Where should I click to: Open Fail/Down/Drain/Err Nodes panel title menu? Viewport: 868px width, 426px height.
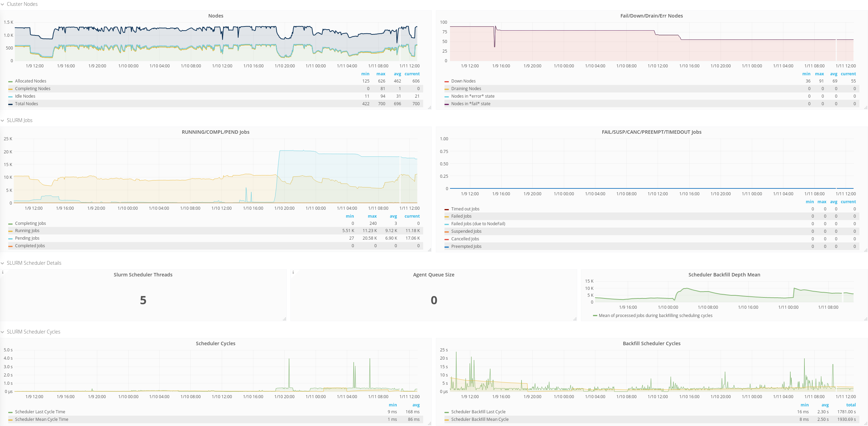[651, 16]
